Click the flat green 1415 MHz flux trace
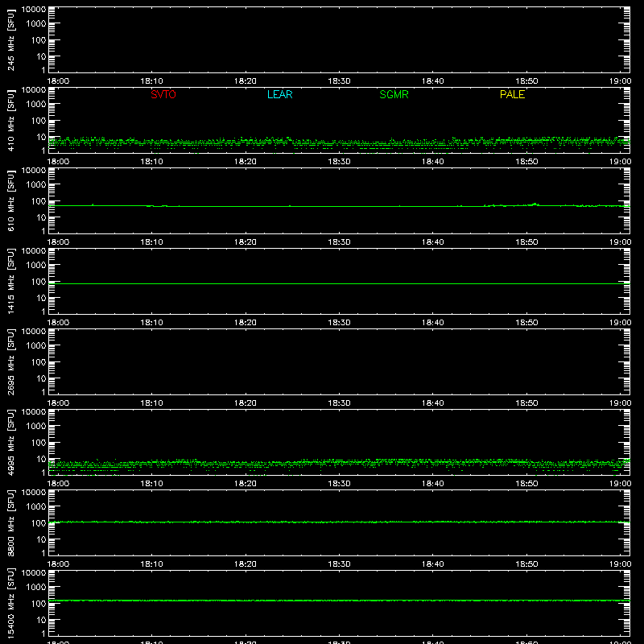This screenshot has width=644, height=644. tap(339, 283)
